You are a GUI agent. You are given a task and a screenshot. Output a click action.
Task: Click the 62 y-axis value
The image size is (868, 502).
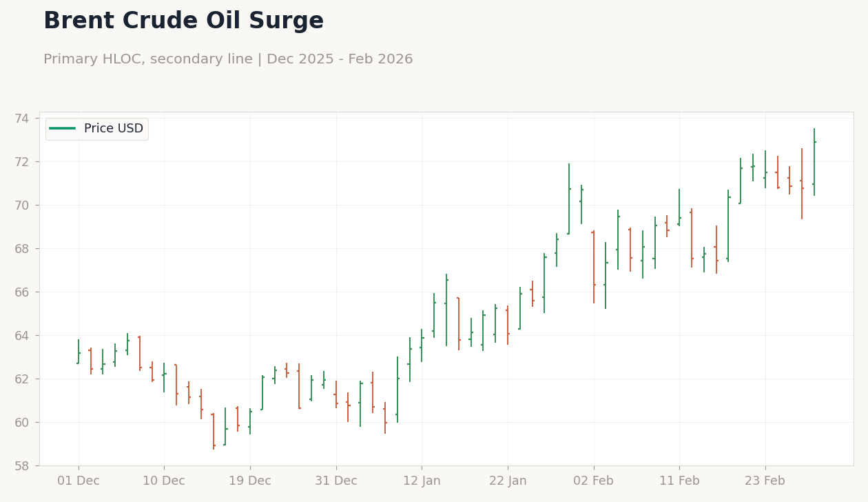(x=22, y=379)
